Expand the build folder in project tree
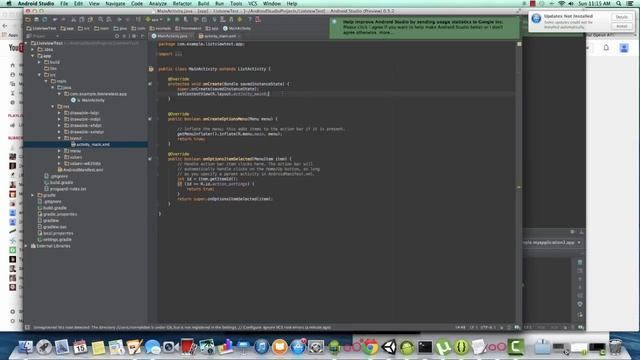 [x=40, y=62]
